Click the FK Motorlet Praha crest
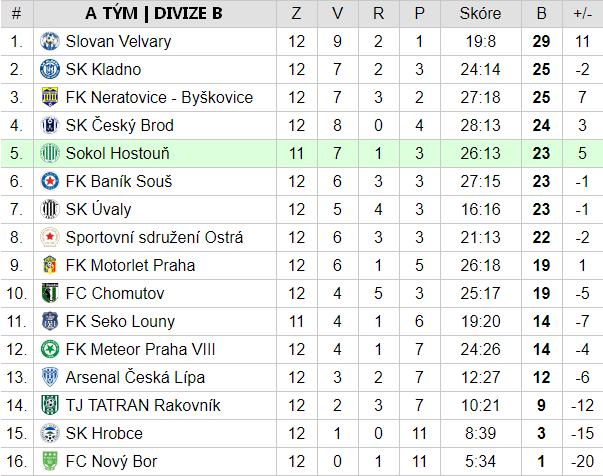Screen dimensions: 603x476 click(50, 265)
